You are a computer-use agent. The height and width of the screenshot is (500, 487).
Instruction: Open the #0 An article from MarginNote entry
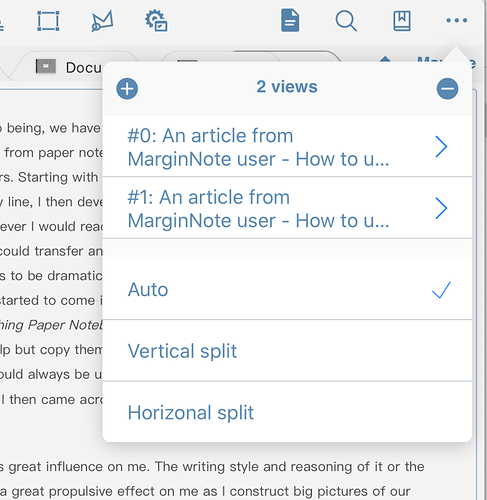[287, 147]
